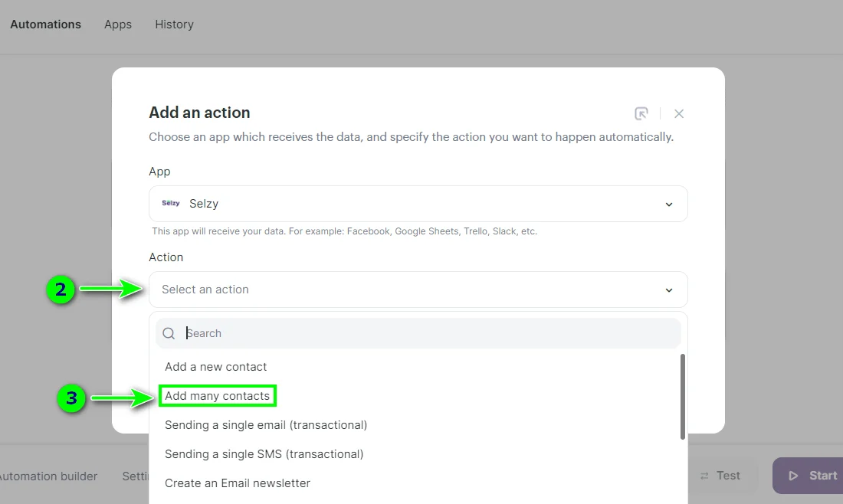Select the Add many contacts action

tap(217, 395)
